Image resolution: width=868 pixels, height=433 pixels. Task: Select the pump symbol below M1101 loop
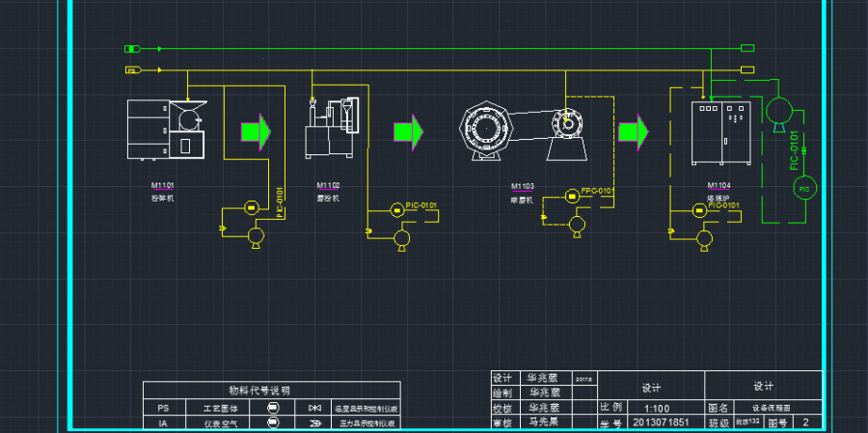[256, 236]
